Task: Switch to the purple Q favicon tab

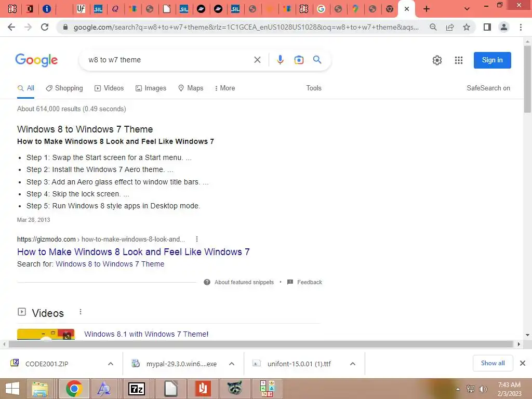Action: (x=115, y=9)
